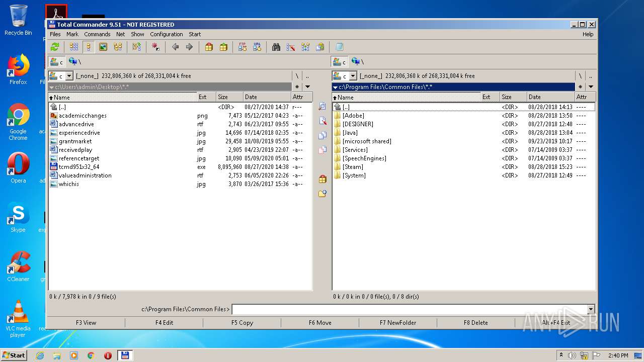Open the right panel favorites asterisk button
The image size is (644, 362).
(x=581, y=87)
